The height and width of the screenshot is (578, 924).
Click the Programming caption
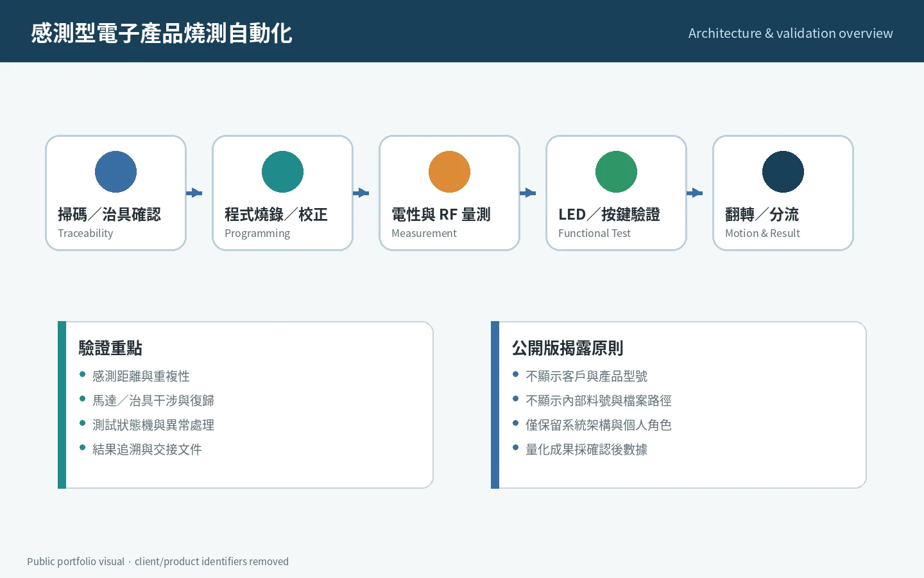pos(257,234)
